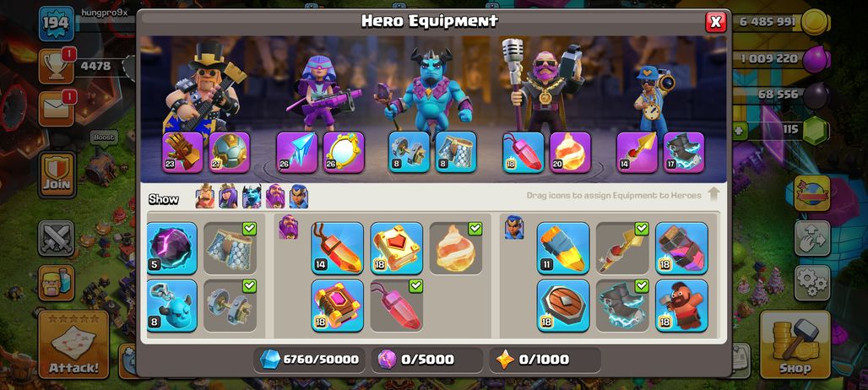Image resolution: width=868 pixels, height=390 pixels.
Task: Tap the Attack! button
Action: pos(73,344)
